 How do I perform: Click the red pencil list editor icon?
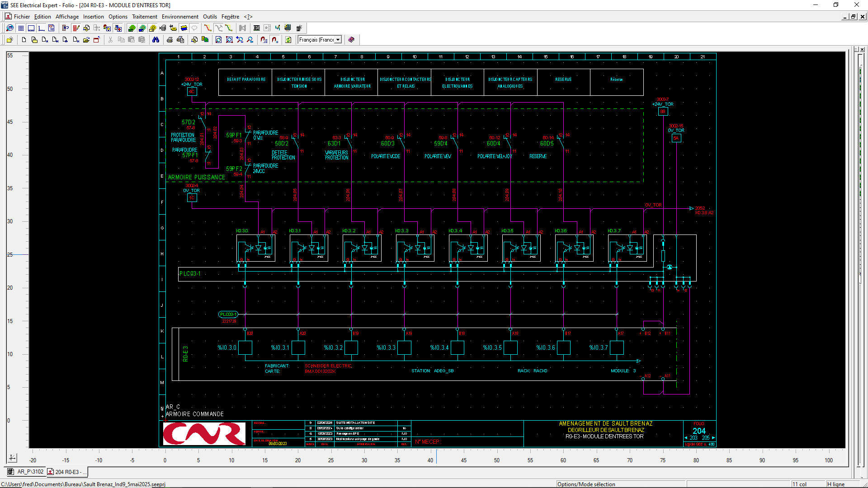click(x=76, y=28)
